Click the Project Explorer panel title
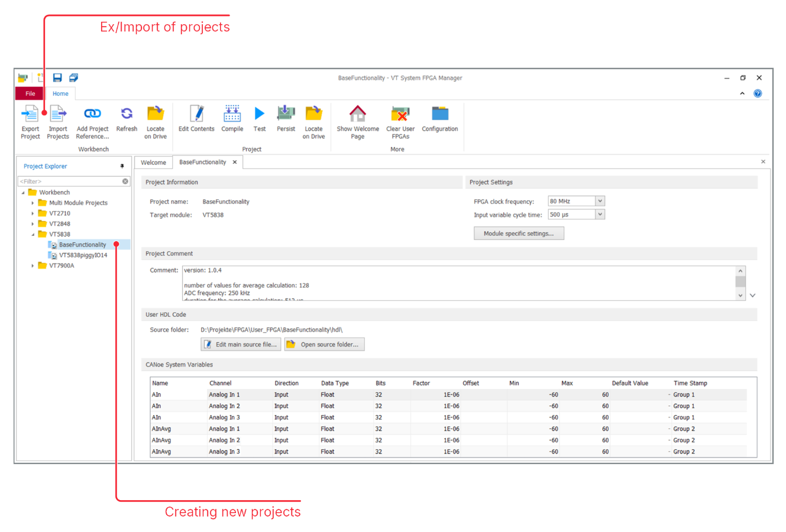 coord(46,167)
